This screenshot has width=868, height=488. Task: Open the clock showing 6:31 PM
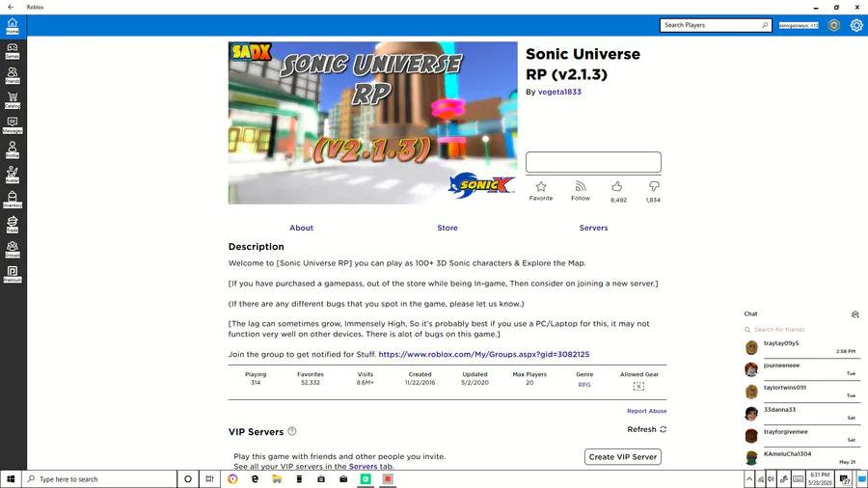820,479
